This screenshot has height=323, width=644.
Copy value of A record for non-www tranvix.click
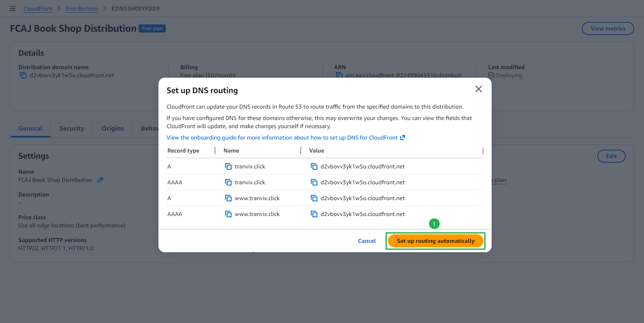(314, 166)
